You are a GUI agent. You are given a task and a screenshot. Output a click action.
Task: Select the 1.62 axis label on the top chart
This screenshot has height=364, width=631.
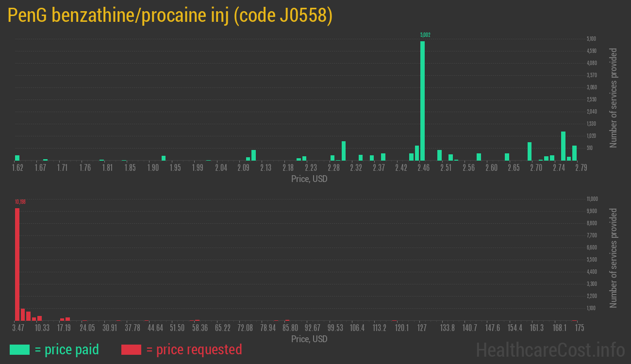(x=17, y=167)
